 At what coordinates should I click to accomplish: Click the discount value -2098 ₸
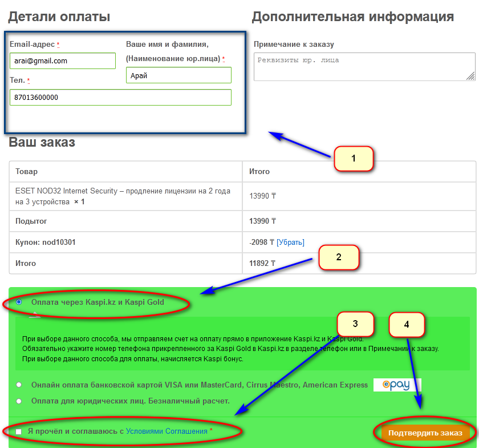[262, 242]
